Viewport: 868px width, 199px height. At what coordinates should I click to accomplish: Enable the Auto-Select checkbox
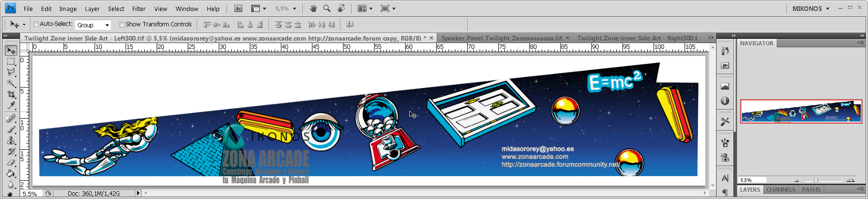tap(36, 24)
